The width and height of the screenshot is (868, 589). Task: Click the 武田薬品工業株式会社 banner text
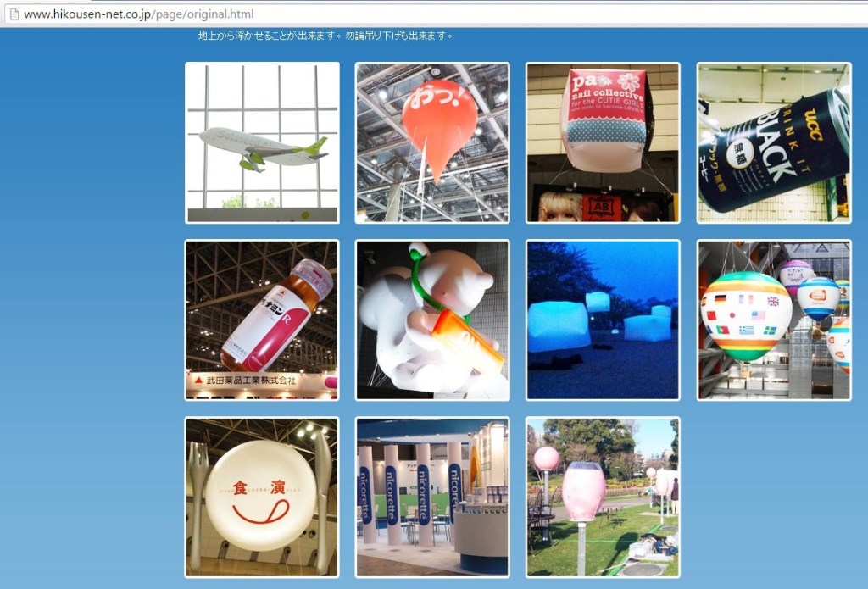251,381
